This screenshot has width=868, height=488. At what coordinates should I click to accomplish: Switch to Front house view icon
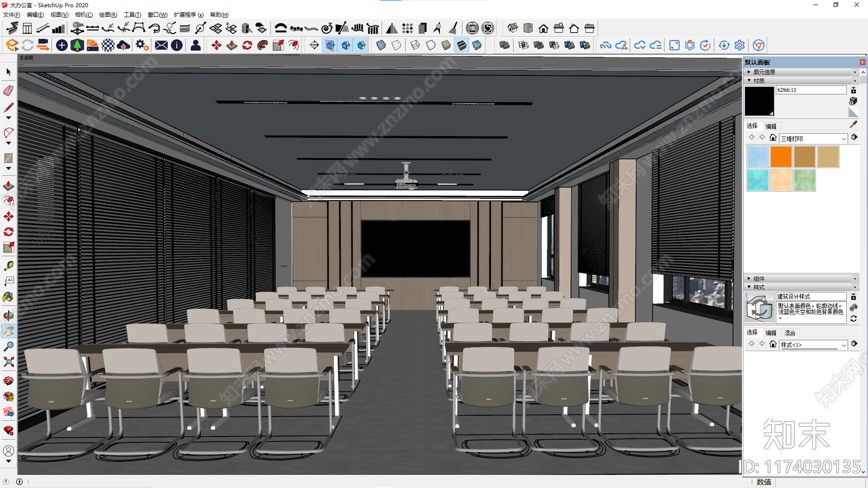click(x=544, y=28)
